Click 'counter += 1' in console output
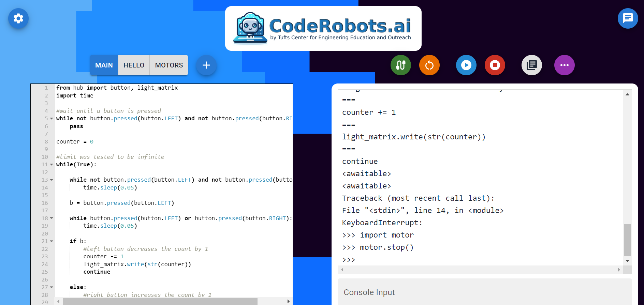The height and width of the screenshot is (305, 644). coord(369,112)
